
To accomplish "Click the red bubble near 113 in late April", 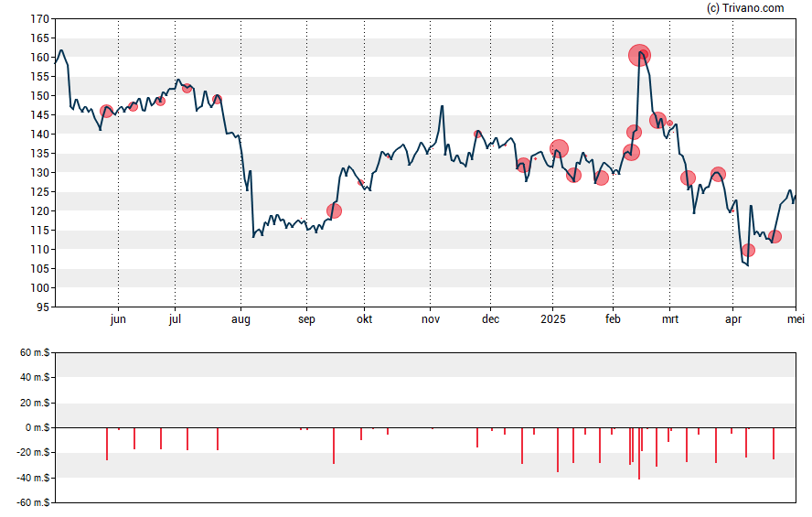I will [775, 237].
